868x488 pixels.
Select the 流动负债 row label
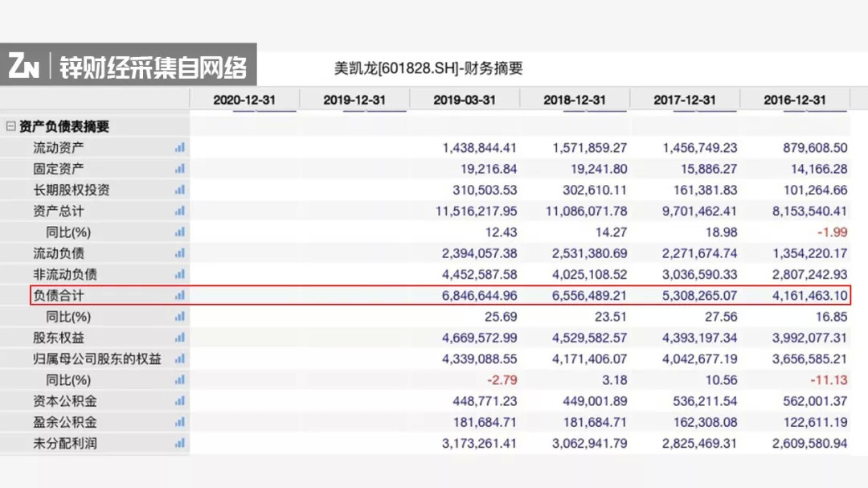pyautogui.click(x=58, y=253)
